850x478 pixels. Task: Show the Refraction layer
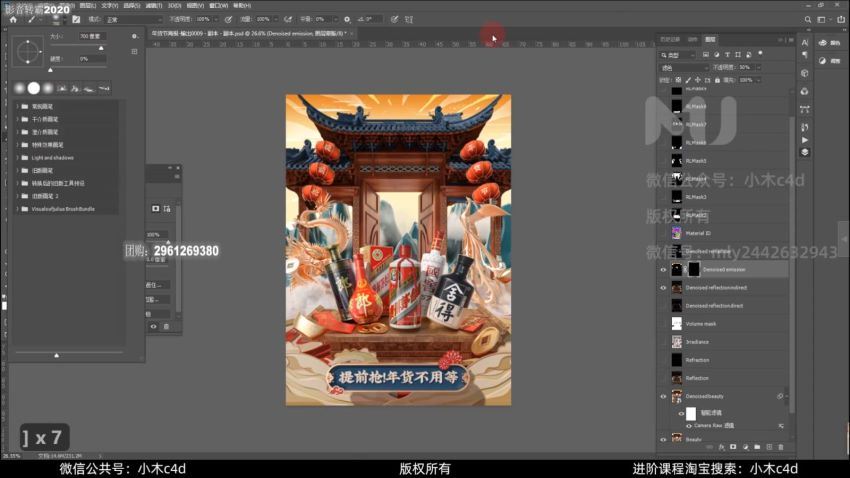tap(663, 360)
